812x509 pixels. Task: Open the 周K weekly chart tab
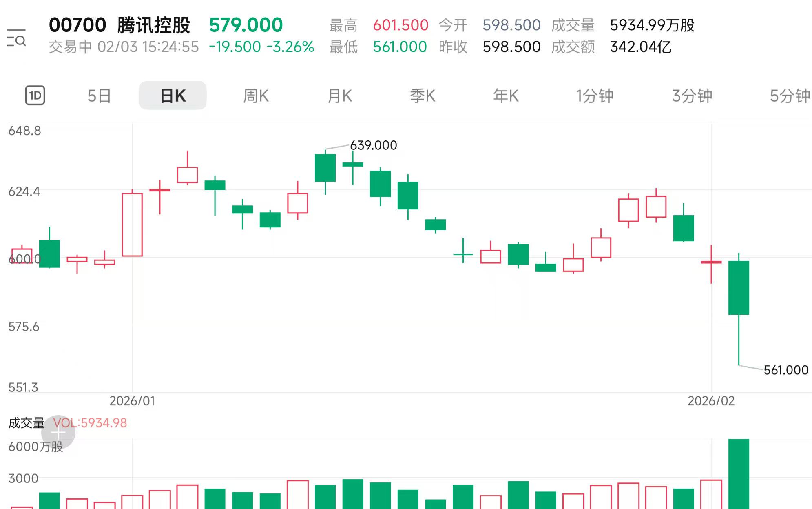click(x=256, y=96)
